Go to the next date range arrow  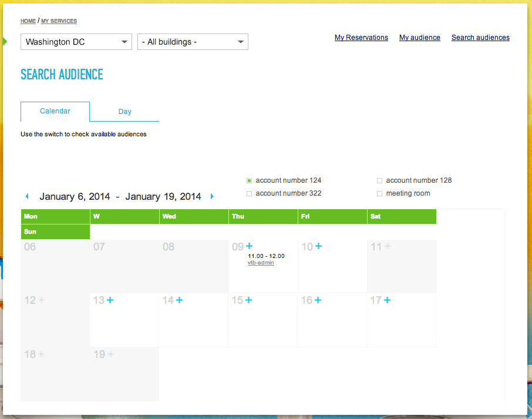point(212,196)
